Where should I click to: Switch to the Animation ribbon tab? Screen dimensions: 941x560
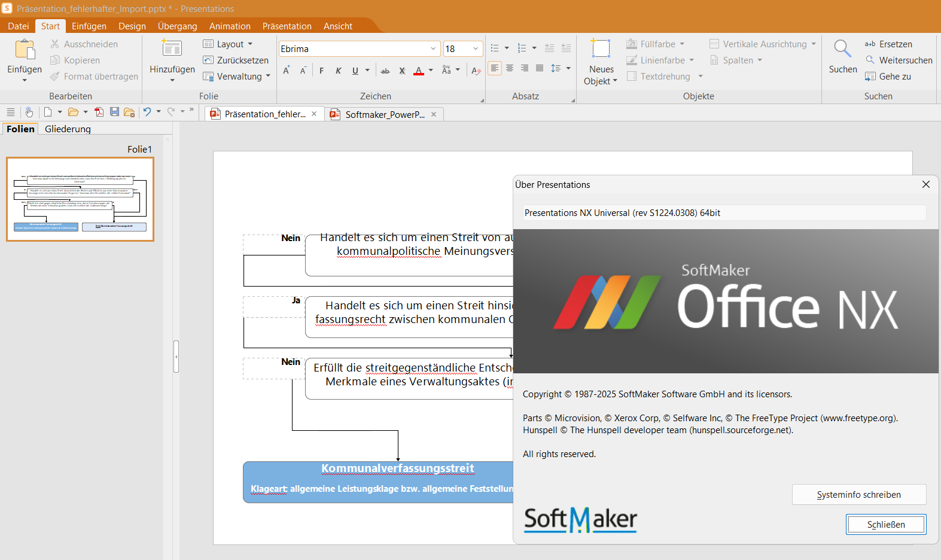coord(230,26)
